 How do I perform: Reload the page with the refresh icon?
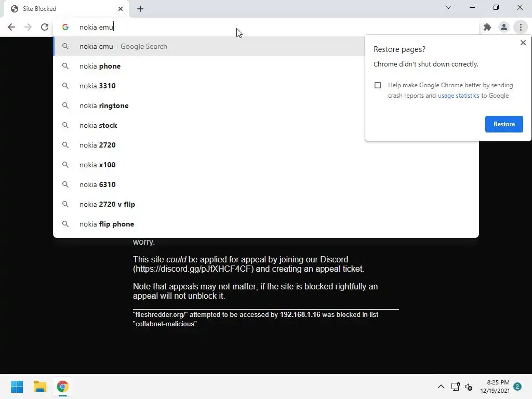[45, 27]
